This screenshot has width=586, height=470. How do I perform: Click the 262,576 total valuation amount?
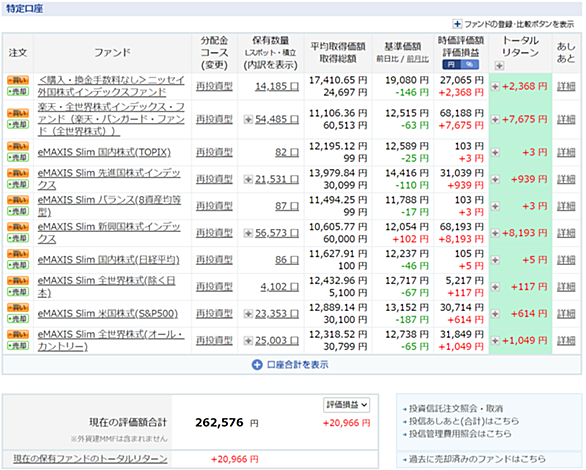219,423
